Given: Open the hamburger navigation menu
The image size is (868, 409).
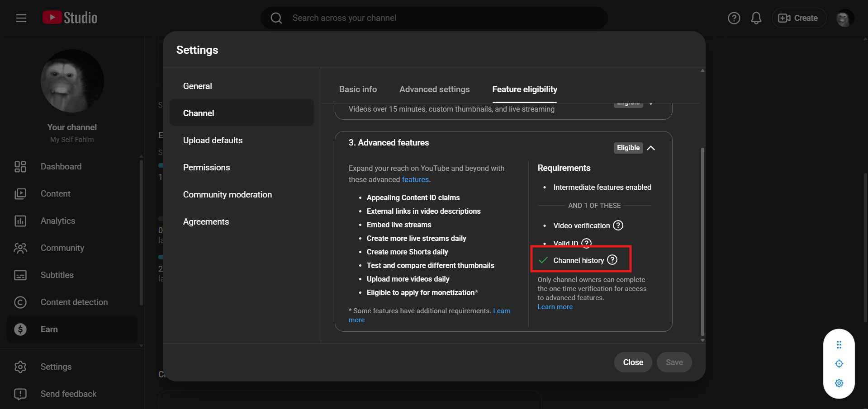Looking at the screenshot, I should coord(21,18).
